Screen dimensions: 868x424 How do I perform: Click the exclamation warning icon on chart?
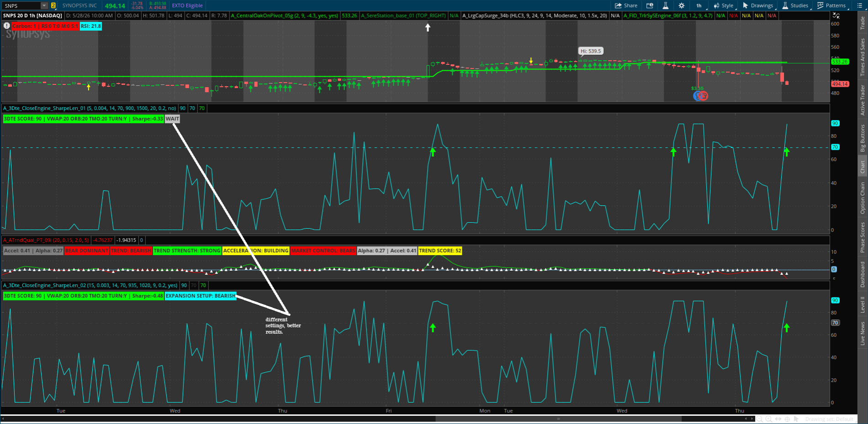(7, 26)
